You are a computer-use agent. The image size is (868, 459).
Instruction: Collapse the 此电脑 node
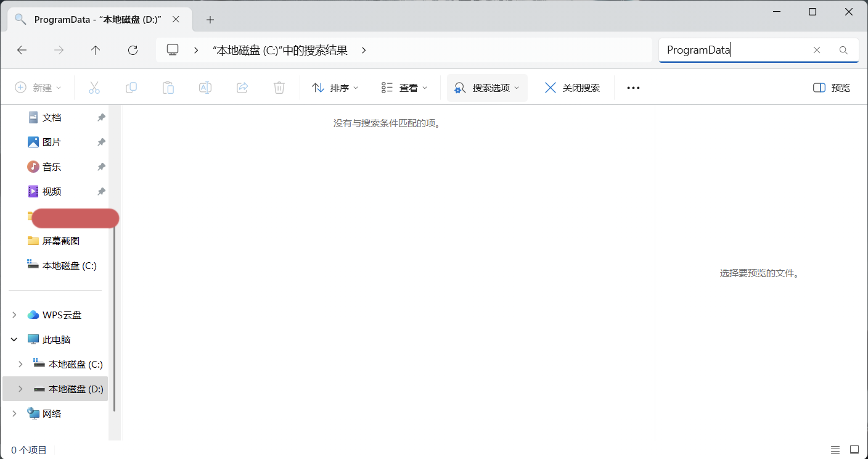click(x=14, y=339)
